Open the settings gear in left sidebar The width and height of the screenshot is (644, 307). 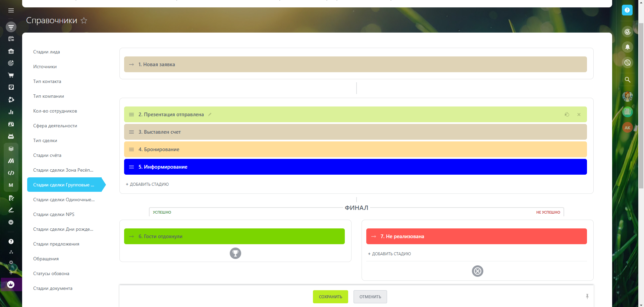pos(11,262)
